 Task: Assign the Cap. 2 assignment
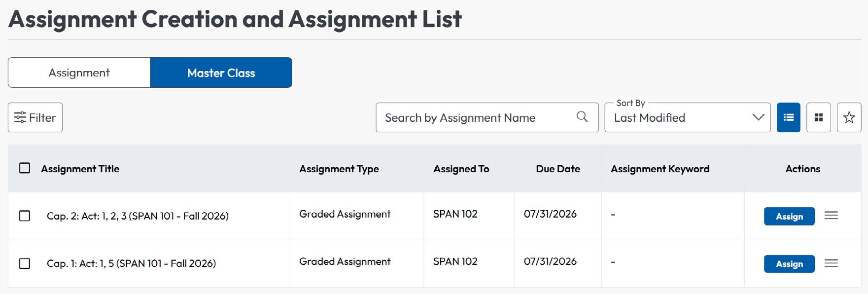coord(789,216)
